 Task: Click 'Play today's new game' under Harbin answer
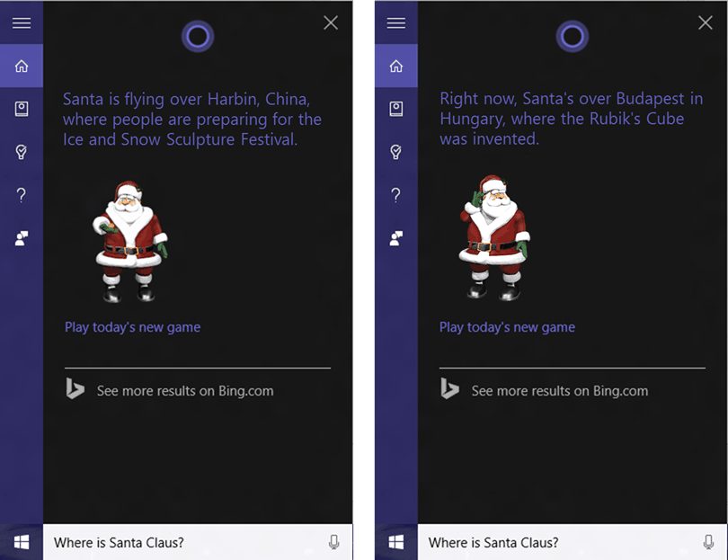pos(133,327)
